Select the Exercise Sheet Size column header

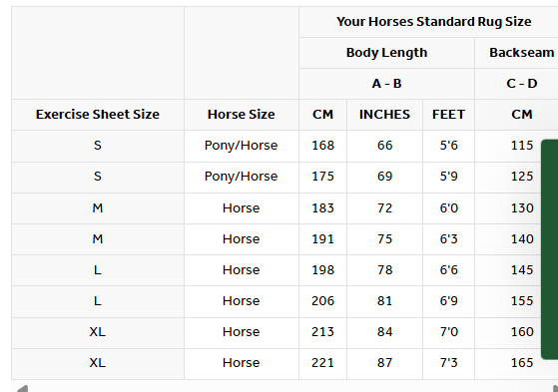tap(98, 115)
